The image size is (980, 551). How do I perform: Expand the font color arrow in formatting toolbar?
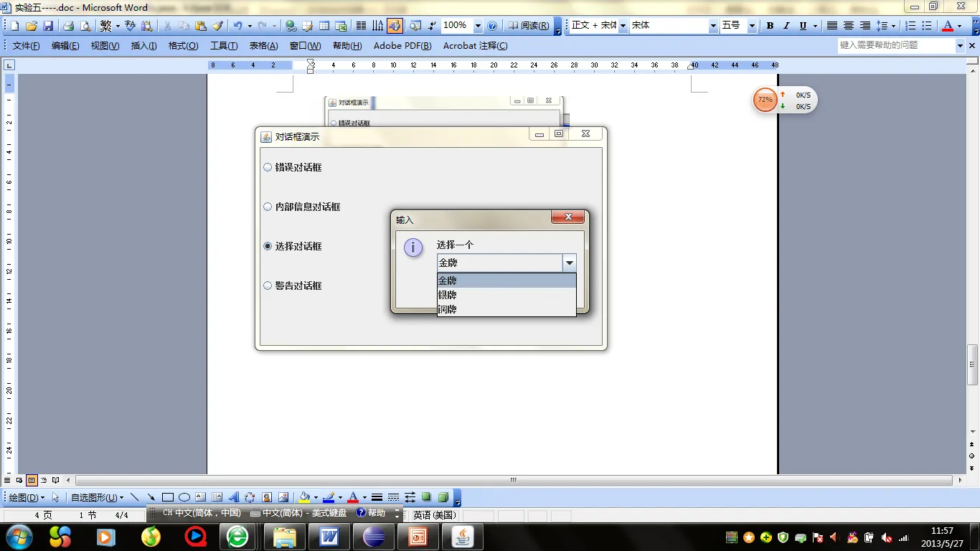[959, 26]
